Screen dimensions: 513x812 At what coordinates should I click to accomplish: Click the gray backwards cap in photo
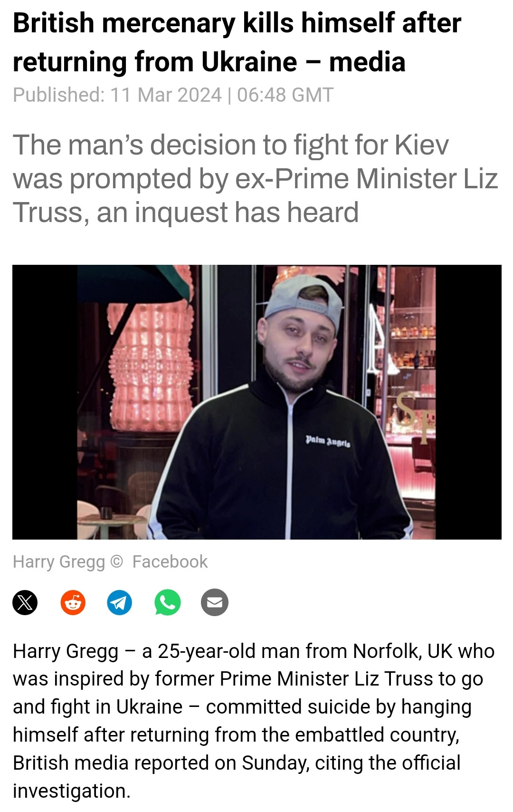click(304, 300)
